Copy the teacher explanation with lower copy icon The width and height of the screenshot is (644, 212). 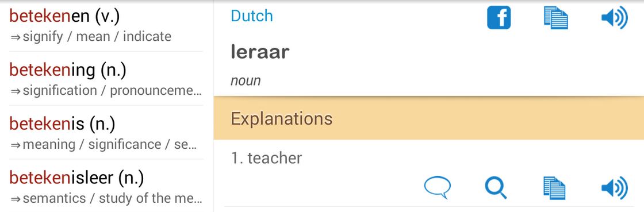pos(555,188)
